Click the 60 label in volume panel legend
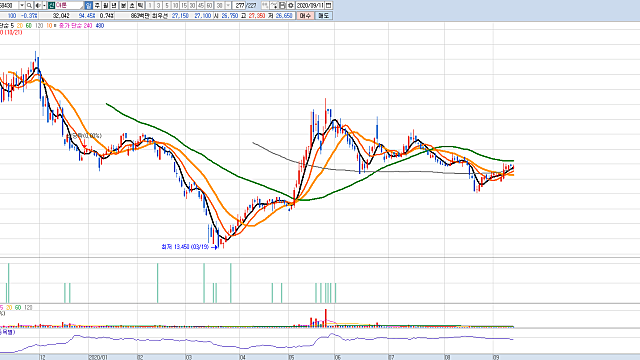The width and height of the screenshot is (640, 360). (x=18, y=308)
